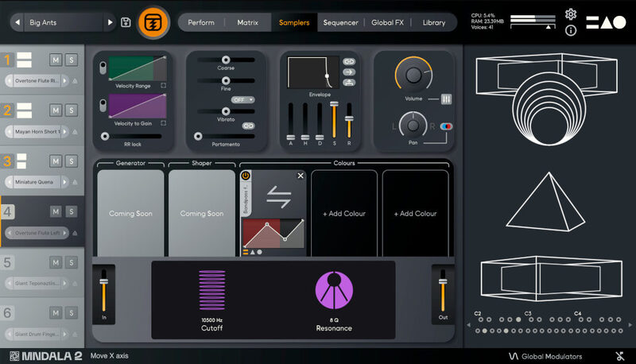Click the Big Ants preset name
The height and width of the screenshot is (364, 636).
[x=43, y=22]
